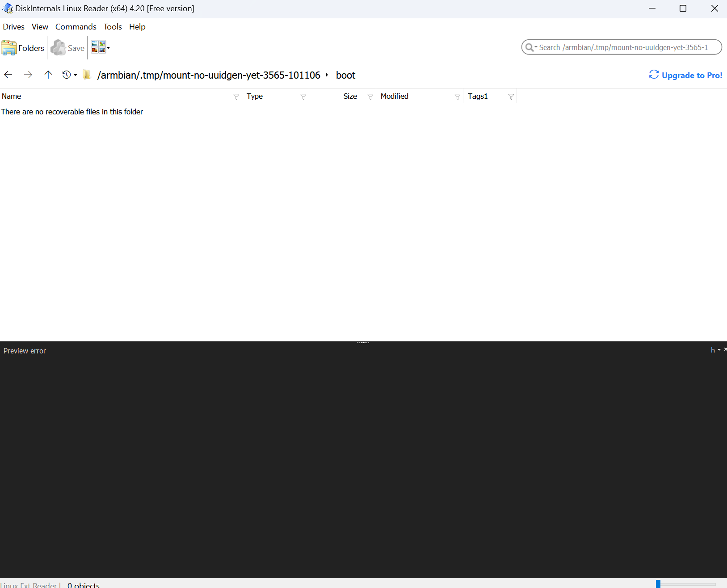Close the preview pane
The width and height of the screenshot is (727, 588).
[x=725, y=349]
